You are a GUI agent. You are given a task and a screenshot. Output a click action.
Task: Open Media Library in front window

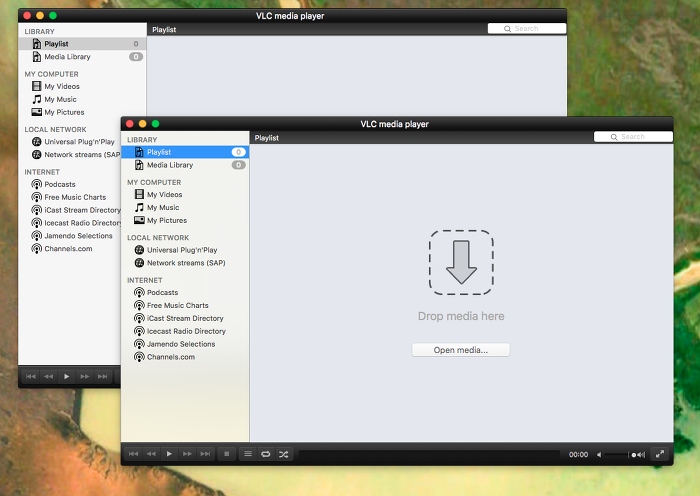(185, 165)
